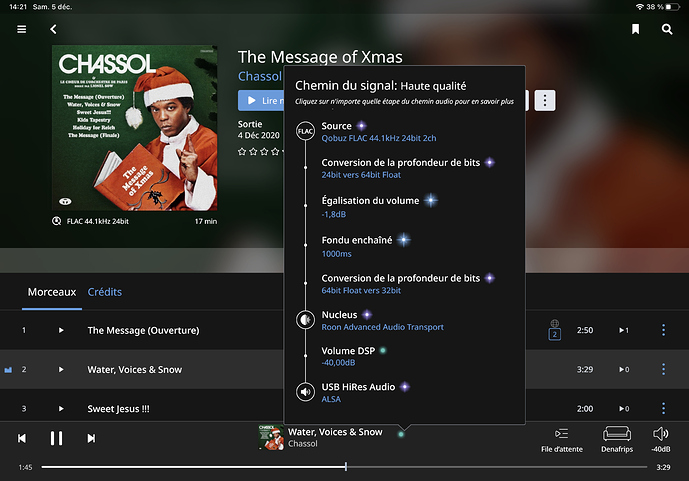Select the Morceaux tab
The image size is (689, 481).
(x=52, y=292)
